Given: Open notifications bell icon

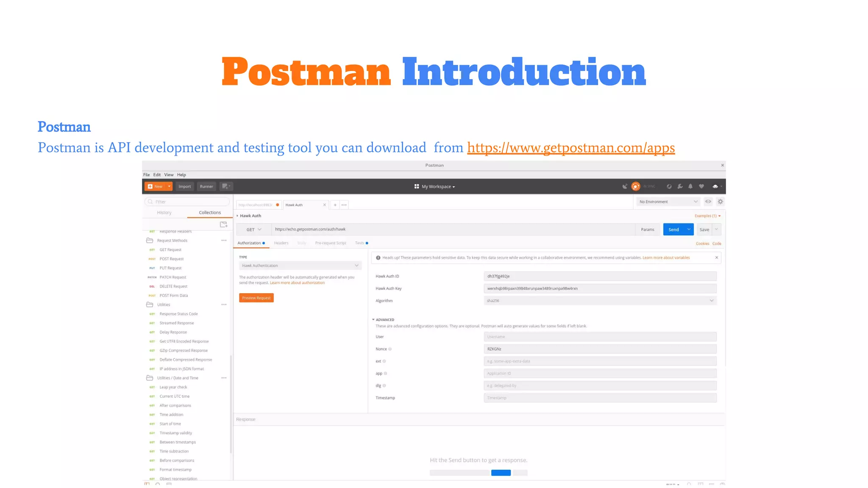Looking at the screenshot, I should [x=690, y=186].
